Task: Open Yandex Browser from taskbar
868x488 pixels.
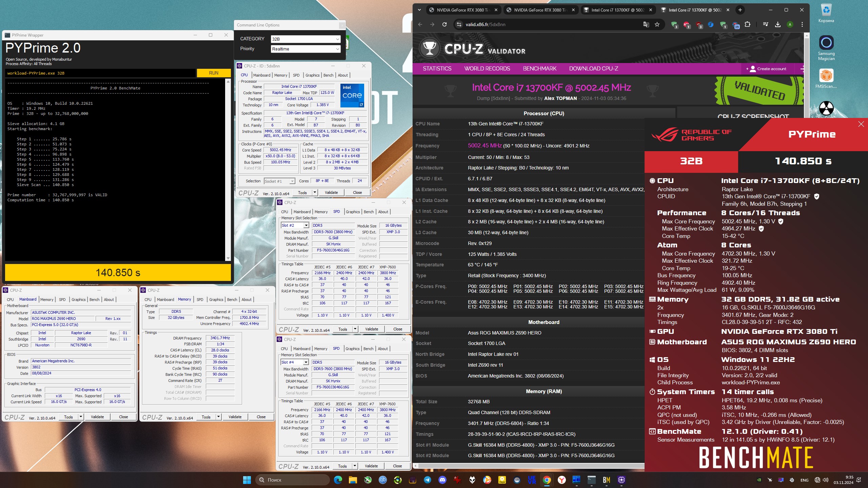Action: [x=561, y=480]
